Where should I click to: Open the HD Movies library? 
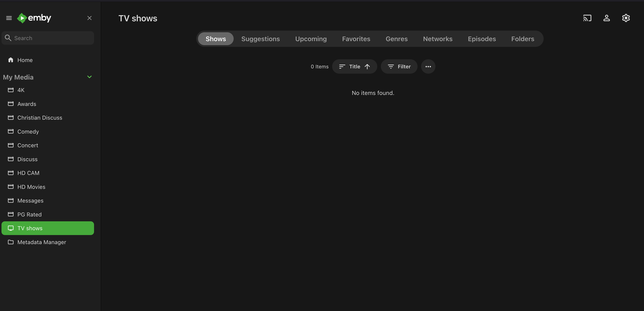[x=31, y=187]
